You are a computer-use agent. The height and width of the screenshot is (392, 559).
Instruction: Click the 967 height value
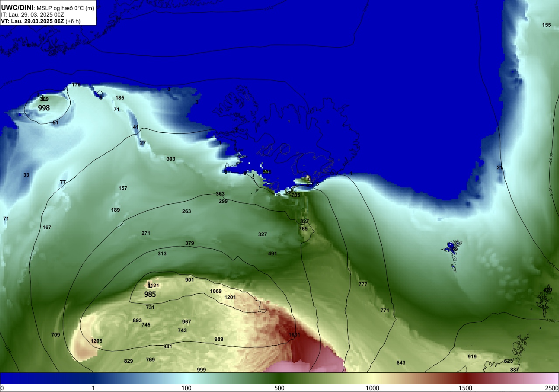pos(186,322)
